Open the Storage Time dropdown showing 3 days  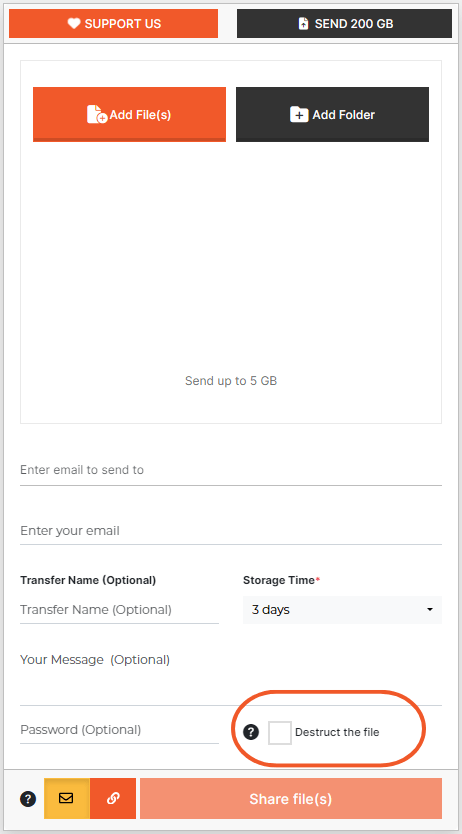342,610
